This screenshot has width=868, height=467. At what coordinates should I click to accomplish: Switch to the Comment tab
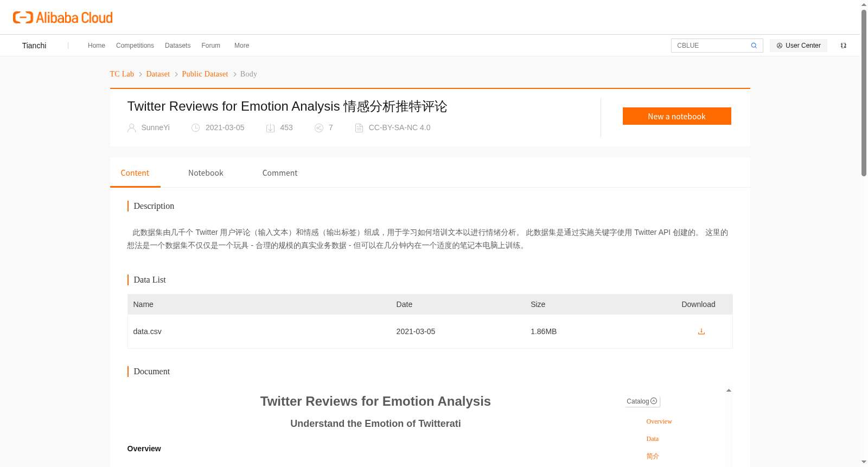point(280,173)
